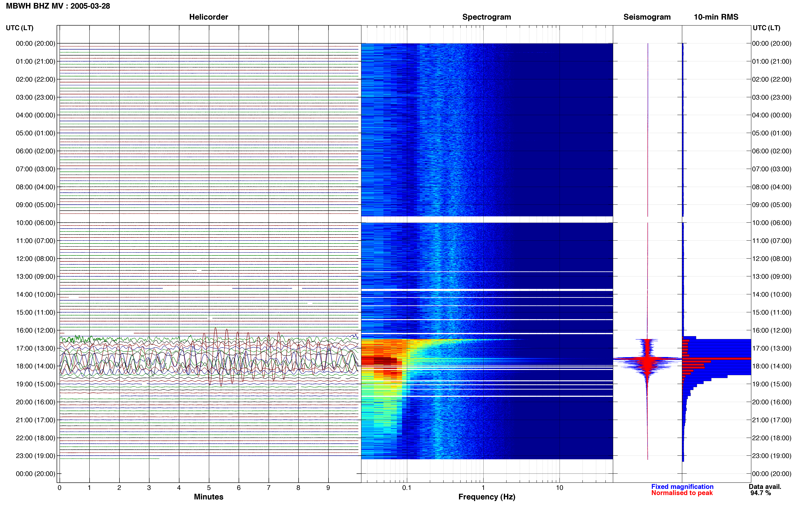Click minute 9 tick on helicorder axis
This screenshot has width=812, height=508.
tap(328, 487)
